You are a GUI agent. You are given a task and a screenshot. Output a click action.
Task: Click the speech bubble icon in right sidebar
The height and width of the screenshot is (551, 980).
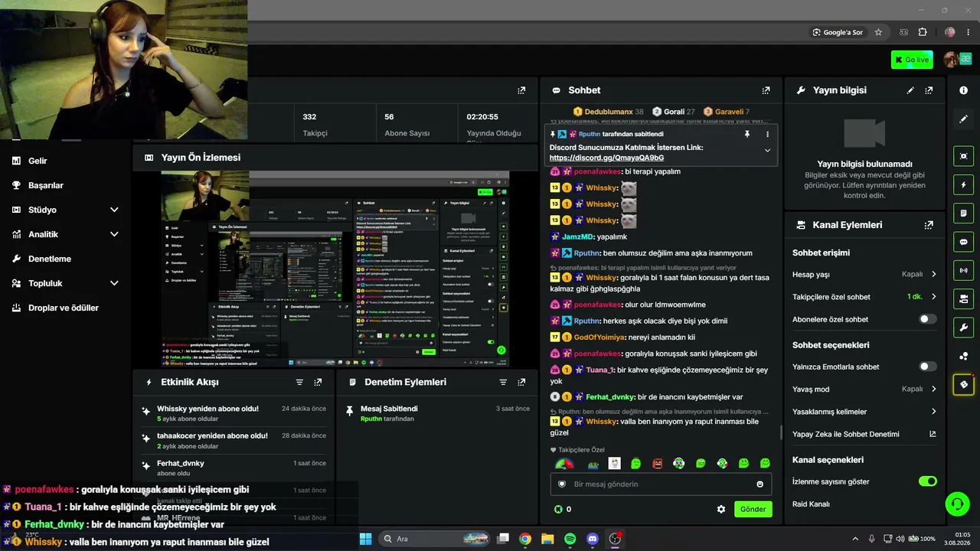963,242
